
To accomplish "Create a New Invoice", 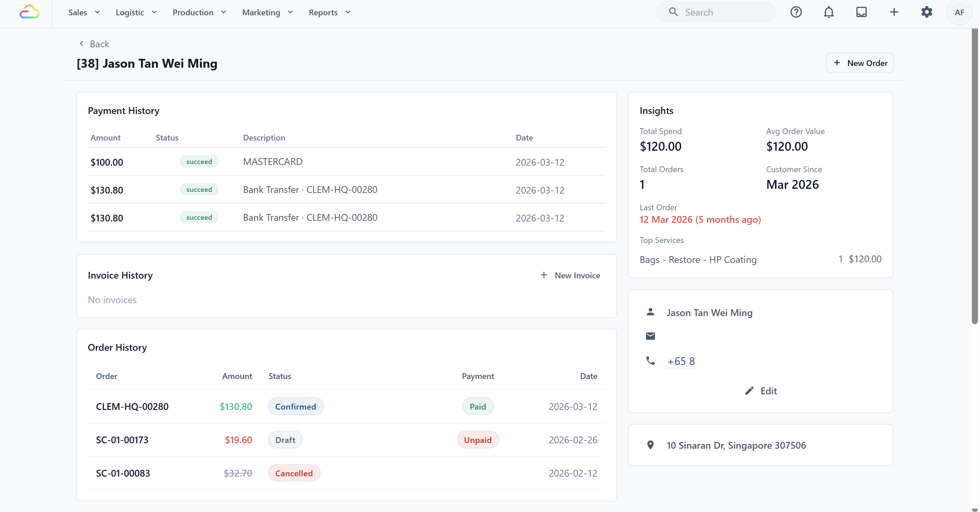I will (x=570, y=275).
